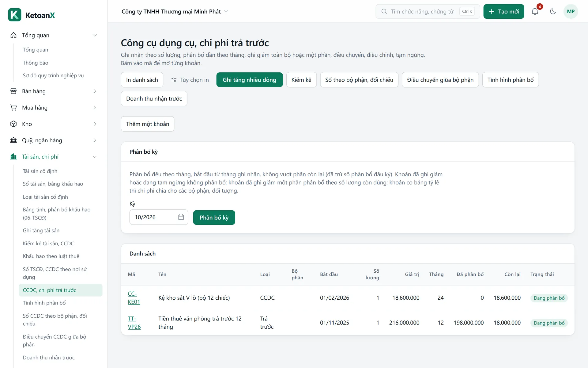Click the Kiểm kê button
This screenshot has height=368, width=588.
(301, 80)
